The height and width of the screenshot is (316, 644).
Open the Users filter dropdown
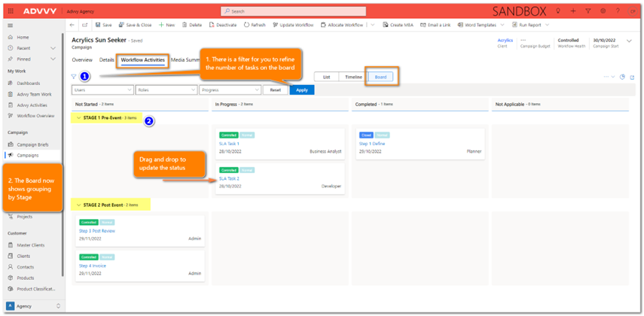(102, 90)
